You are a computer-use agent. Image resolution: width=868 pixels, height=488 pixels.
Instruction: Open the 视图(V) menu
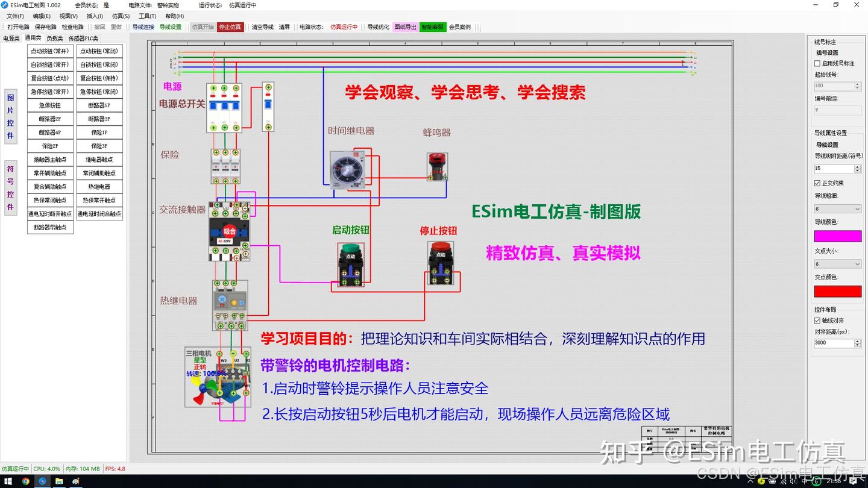[69, 16]
